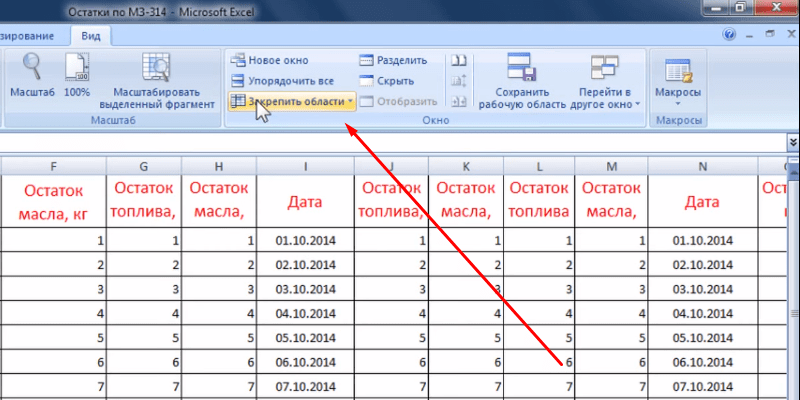Select column G header
This screenshot has width=800, height=400.
click(x=144, y=166)
